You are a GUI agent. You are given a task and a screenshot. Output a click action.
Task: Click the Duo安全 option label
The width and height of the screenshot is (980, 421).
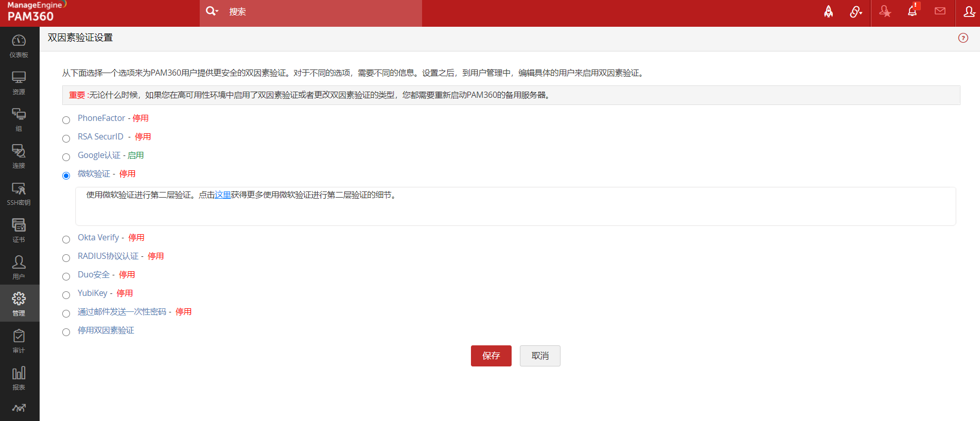click(94, 275)
